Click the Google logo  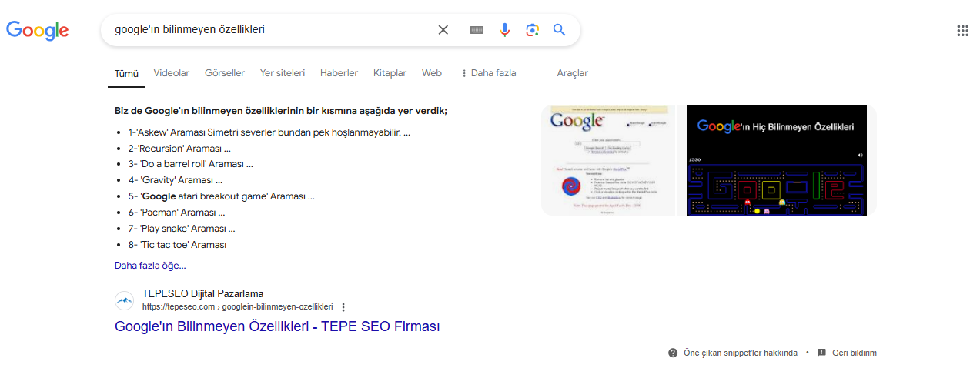[38, 30]
